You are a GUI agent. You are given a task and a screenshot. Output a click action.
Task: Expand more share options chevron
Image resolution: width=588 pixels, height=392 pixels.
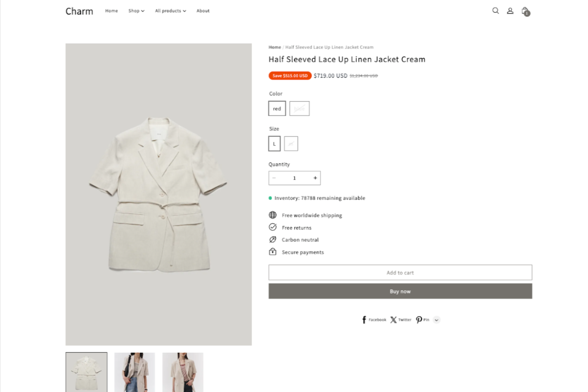437,320
